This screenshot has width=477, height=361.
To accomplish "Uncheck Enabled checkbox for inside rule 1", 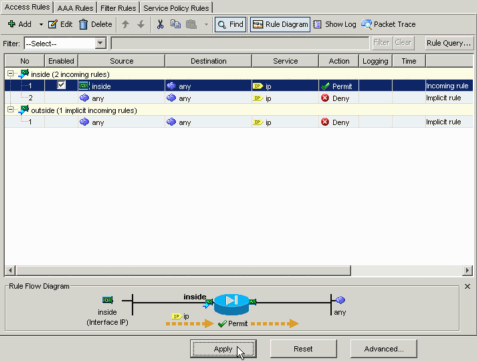I will (x=61, y=85).
